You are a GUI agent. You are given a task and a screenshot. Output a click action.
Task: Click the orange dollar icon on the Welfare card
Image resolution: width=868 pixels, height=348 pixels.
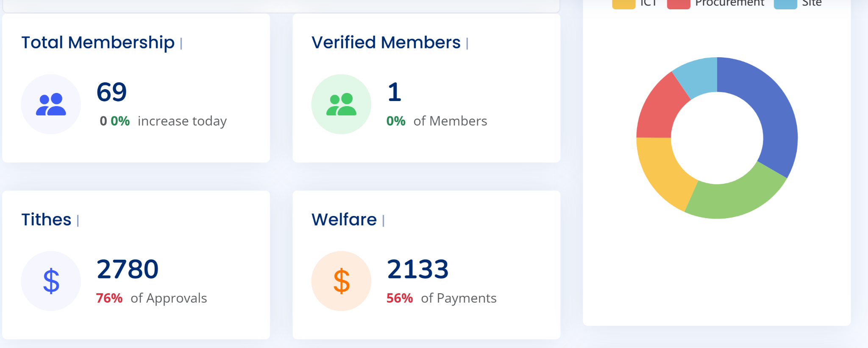341,281
